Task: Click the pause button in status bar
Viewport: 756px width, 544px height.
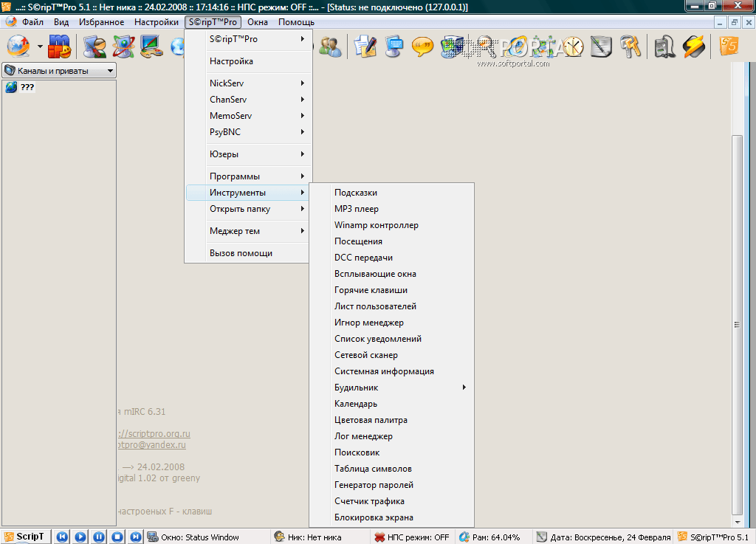Action: tap(99, 537)
